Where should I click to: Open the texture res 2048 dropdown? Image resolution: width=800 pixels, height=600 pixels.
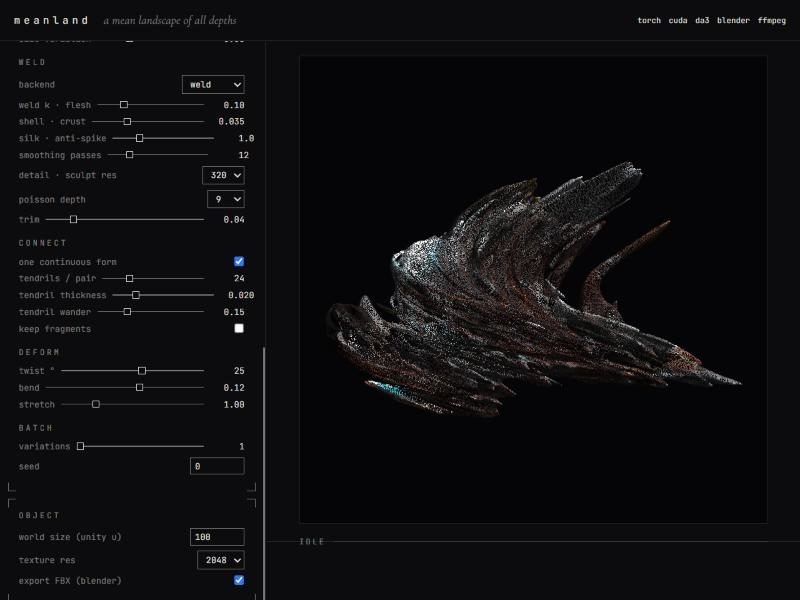pyautogui.click(x=221, y=560)
